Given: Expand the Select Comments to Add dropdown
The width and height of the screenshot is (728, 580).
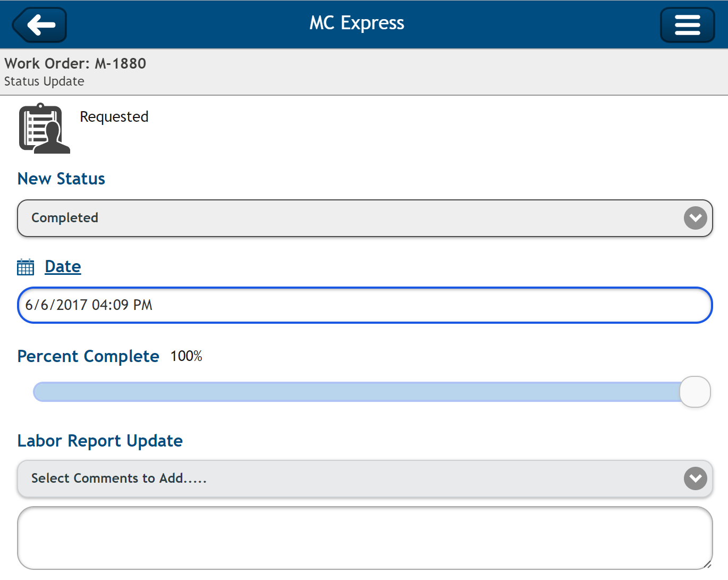Looking at the screenshot, I should pyautogui.click(x=365, y=478).
